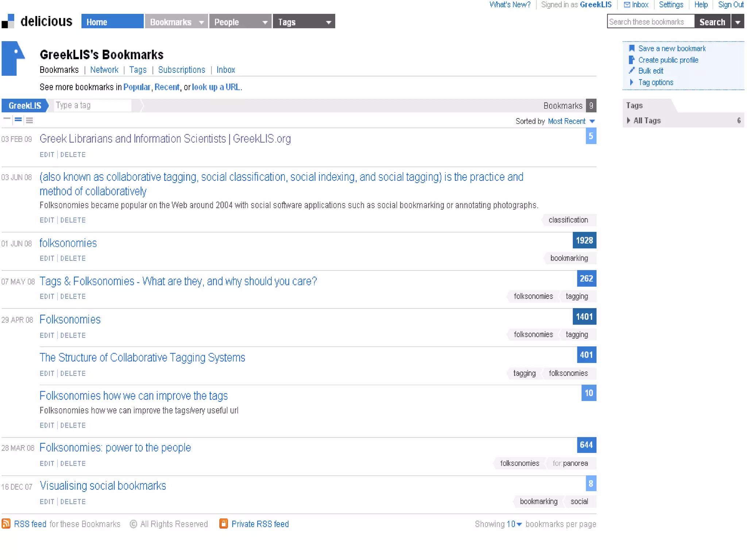Click the Create public profile icon
The height and width of the screenshot is (560, 747).
coord(632,60)
